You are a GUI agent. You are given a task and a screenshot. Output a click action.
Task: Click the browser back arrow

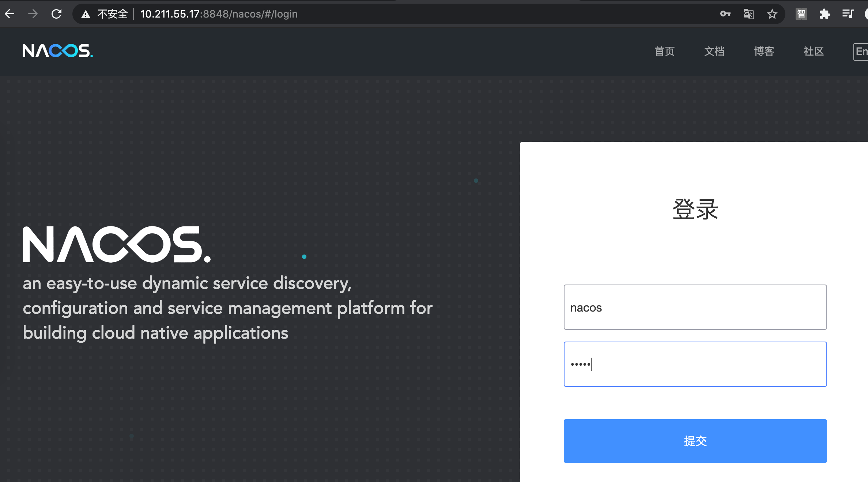[10, 14]
